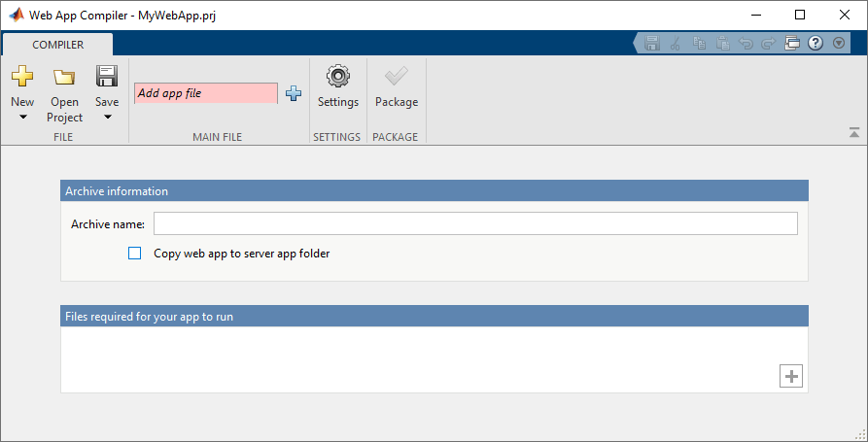The height and width of the screenshot is (442, 868).
Task: Click the undo arrow in quick access toolbar
Action: click(746, 44)
